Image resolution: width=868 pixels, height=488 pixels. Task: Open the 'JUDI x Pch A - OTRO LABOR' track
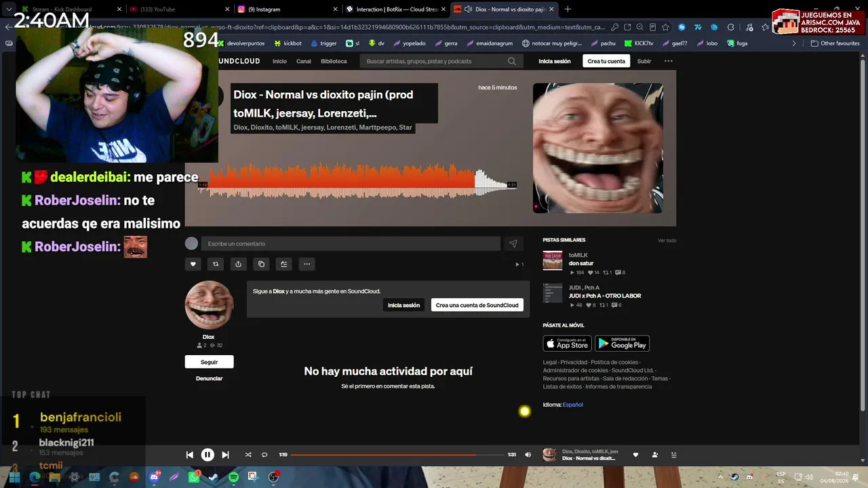tap(605, 296)
